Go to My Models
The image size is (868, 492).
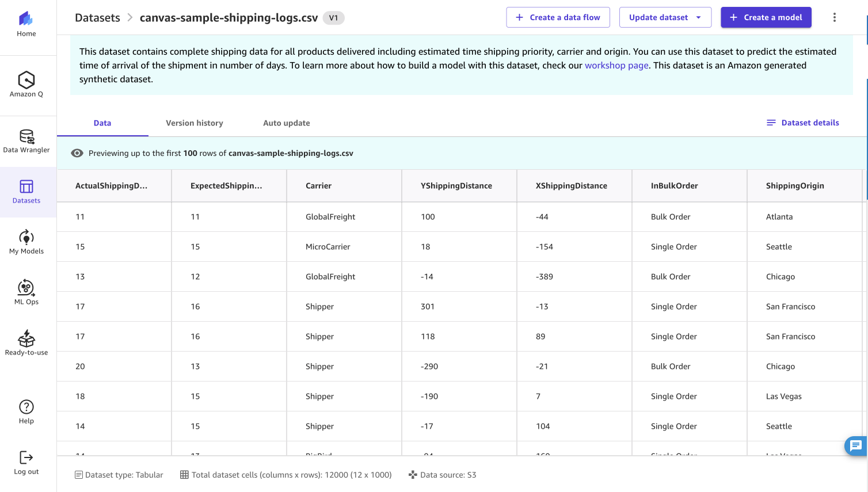(x=26, y=238)
